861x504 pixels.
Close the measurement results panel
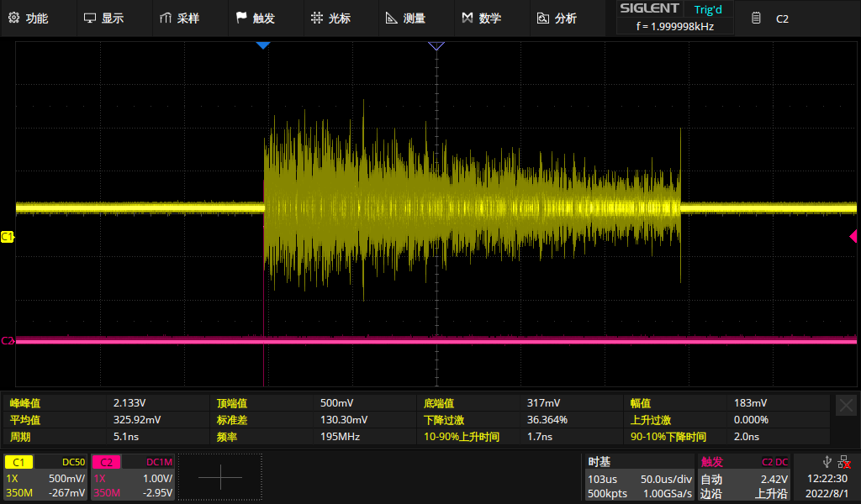[x=846, y=405]
